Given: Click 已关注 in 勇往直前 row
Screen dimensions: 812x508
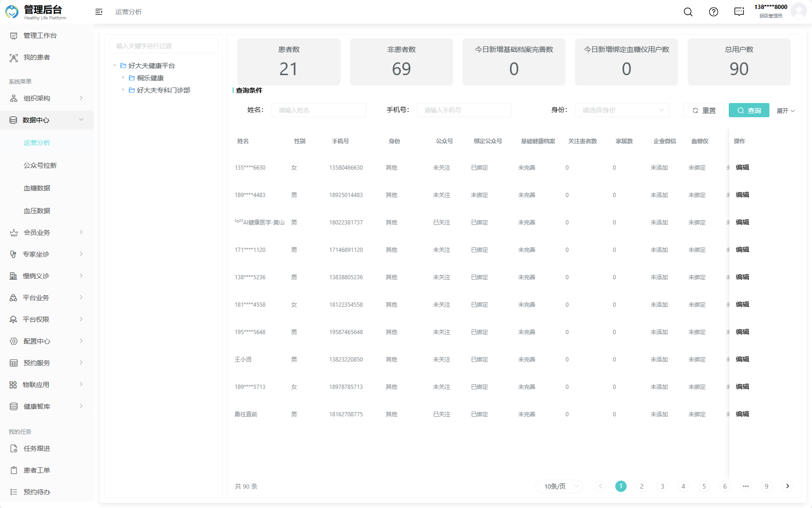Looking at the screenshot, I should tap(442, 414).
